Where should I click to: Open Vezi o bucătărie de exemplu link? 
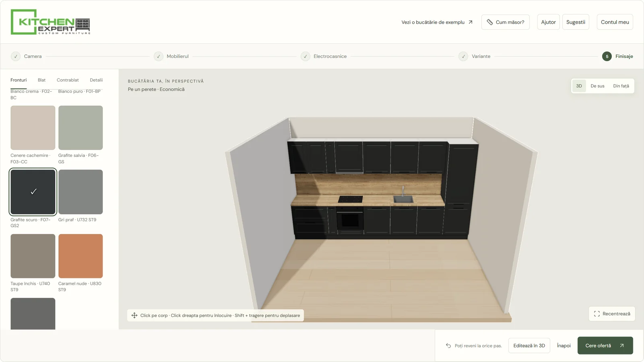click(x=437, y=22)
